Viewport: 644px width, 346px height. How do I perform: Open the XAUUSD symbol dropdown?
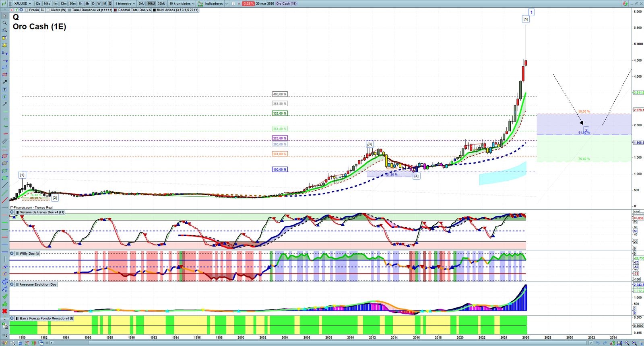coord(23,4)
